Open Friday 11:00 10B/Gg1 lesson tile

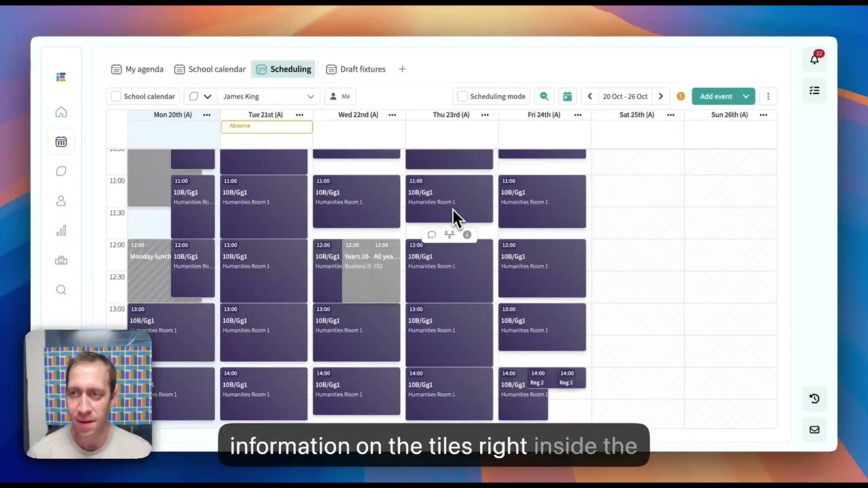coord(542,201)
